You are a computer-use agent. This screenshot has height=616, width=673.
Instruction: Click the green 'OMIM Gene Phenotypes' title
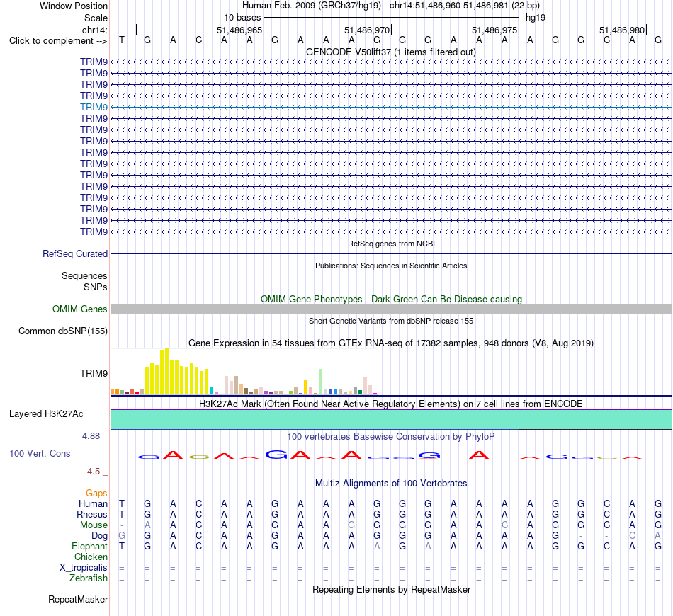[391, 299]
